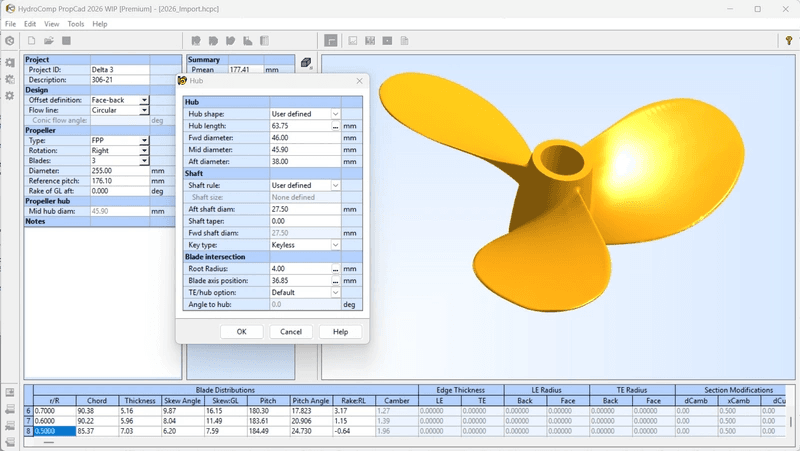The width and height of the screenshot is (800, 451).
Task: Click the yellow key help icon at far right
Action: pyautogui.click(x=789, y=41)
